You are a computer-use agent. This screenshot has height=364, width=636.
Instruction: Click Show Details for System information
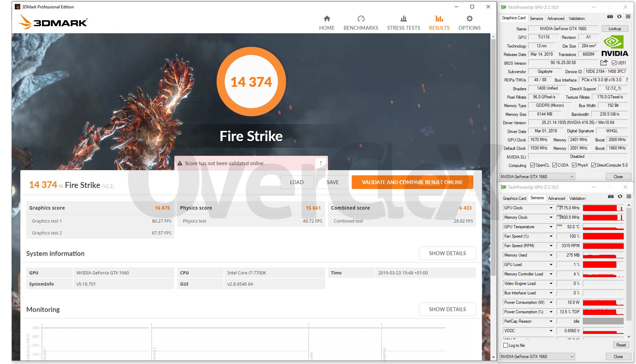click(447, 253)
